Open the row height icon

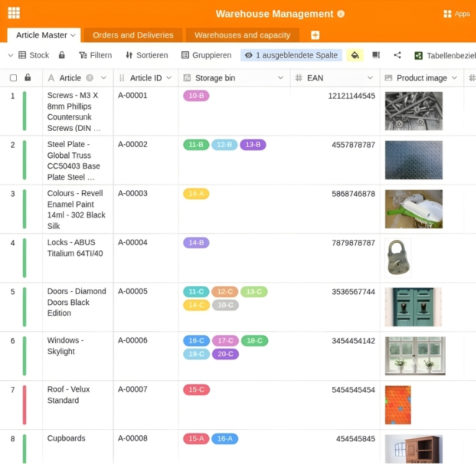376,55
